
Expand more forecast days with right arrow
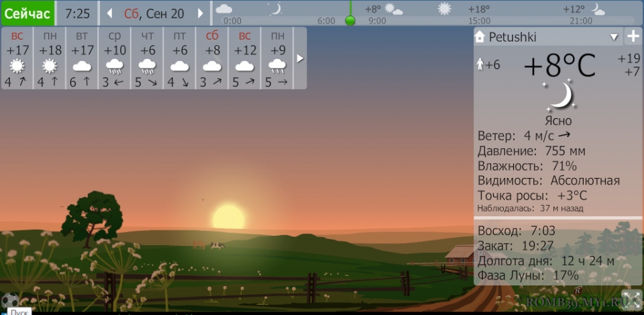[300, 58]
